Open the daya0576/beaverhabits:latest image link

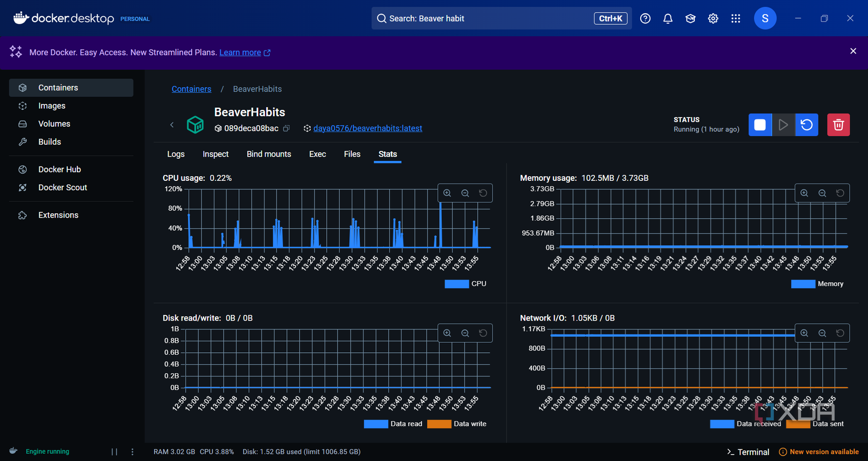click(367, 128)
